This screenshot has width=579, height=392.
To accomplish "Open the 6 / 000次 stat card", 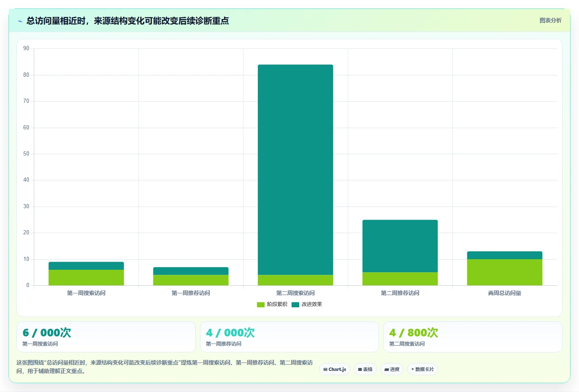I will [106, 337].
